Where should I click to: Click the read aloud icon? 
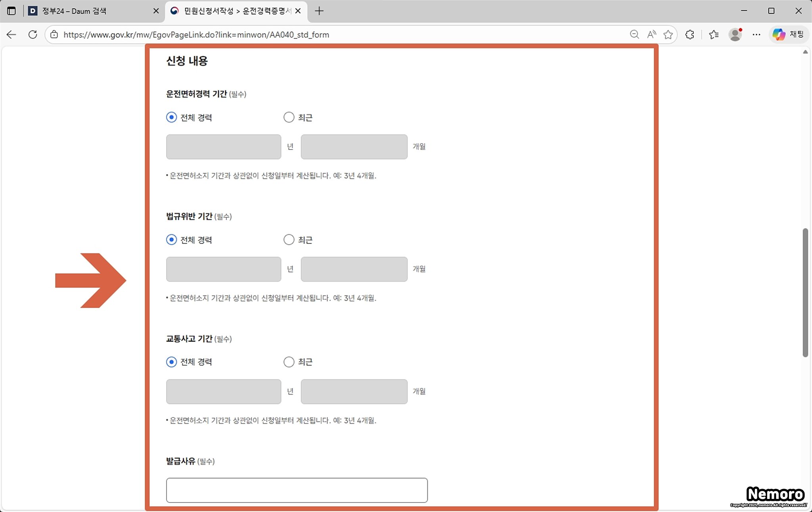coord(651,35)
